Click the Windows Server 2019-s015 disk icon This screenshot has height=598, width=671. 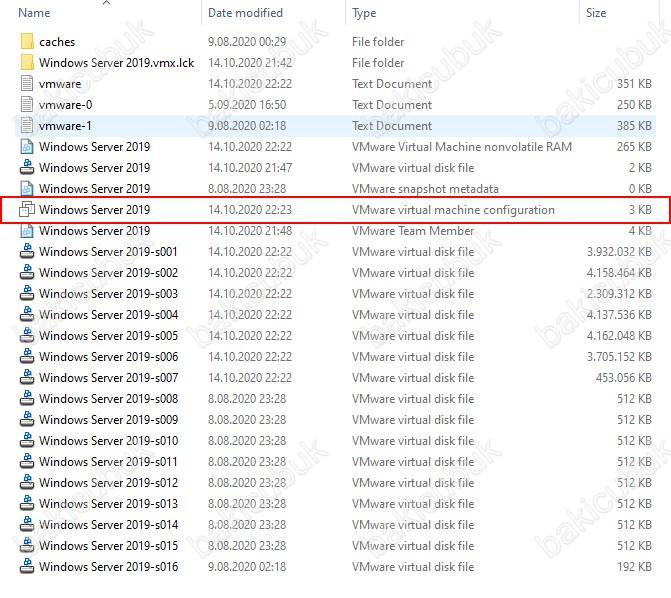point(27,545)
